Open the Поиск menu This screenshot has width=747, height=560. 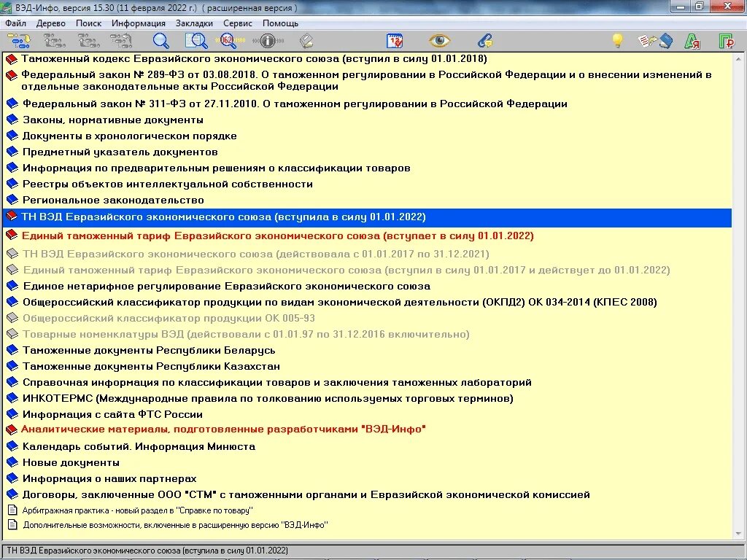pyautogui.click(x=88, y=23)
